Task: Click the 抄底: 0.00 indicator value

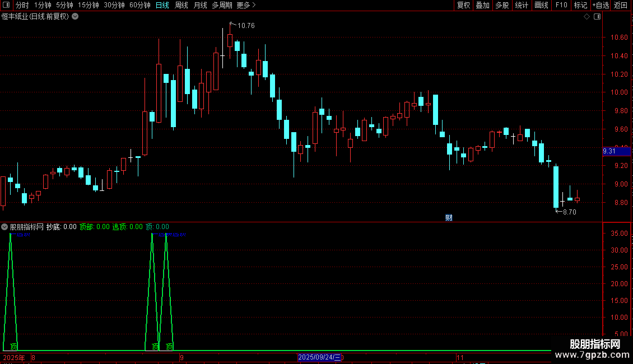Action: [x=62, y=227]
